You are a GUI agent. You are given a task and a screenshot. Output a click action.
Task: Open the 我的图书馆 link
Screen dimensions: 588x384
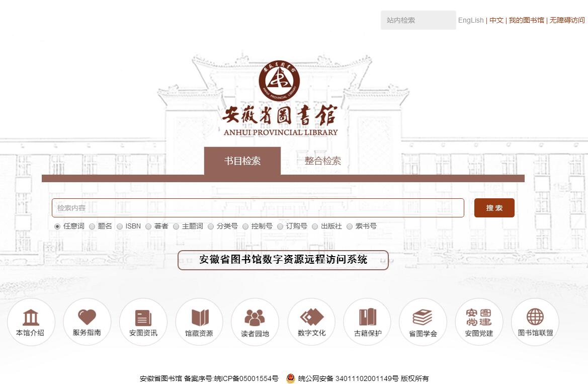[x=526, y=20]
